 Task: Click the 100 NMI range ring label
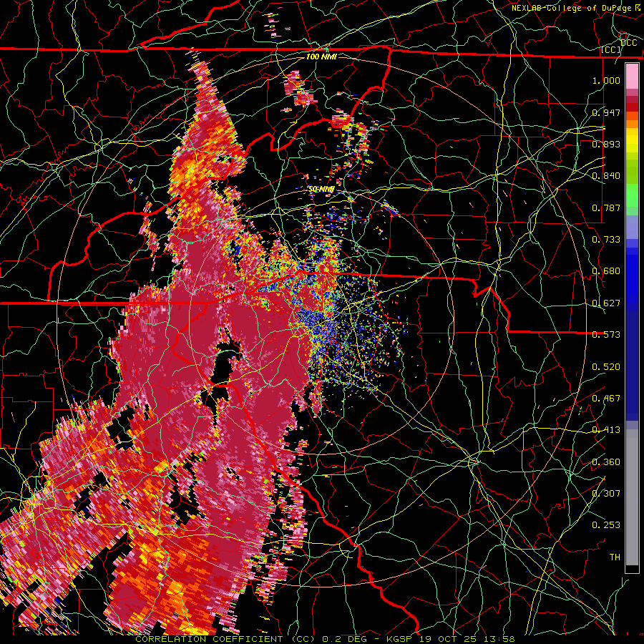tap(321, 57)
